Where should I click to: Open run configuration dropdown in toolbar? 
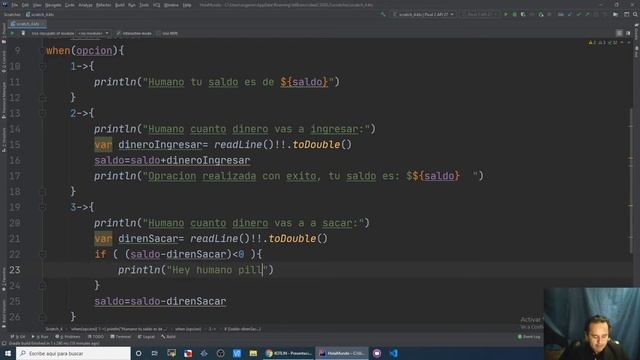coord(424,14)
